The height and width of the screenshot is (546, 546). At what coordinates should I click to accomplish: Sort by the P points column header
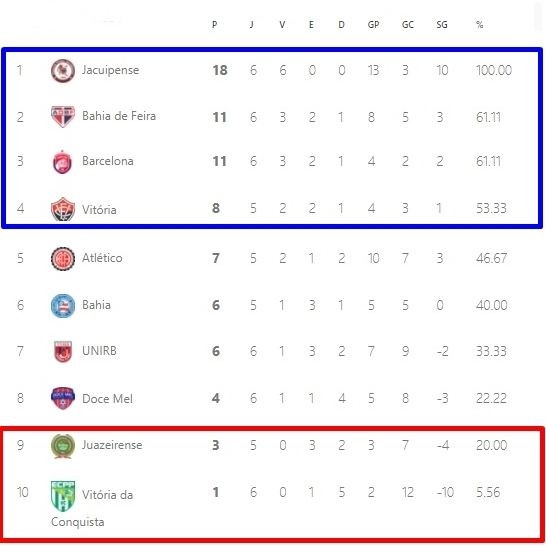point(214,25)
